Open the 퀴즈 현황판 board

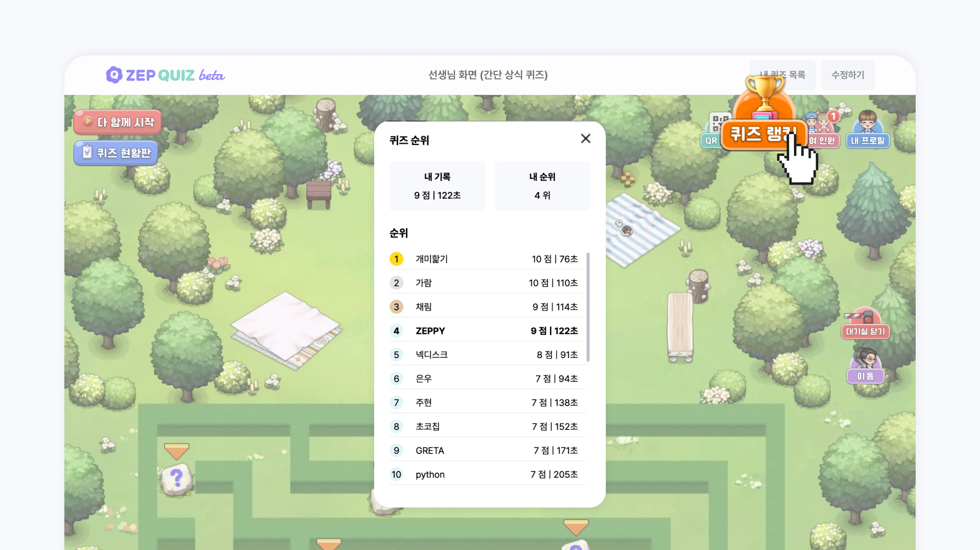click(x=116, y=153)
